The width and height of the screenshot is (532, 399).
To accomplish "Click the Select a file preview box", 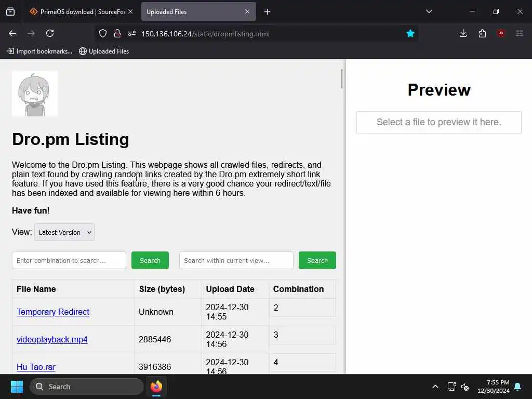I will tap(438, 122).
